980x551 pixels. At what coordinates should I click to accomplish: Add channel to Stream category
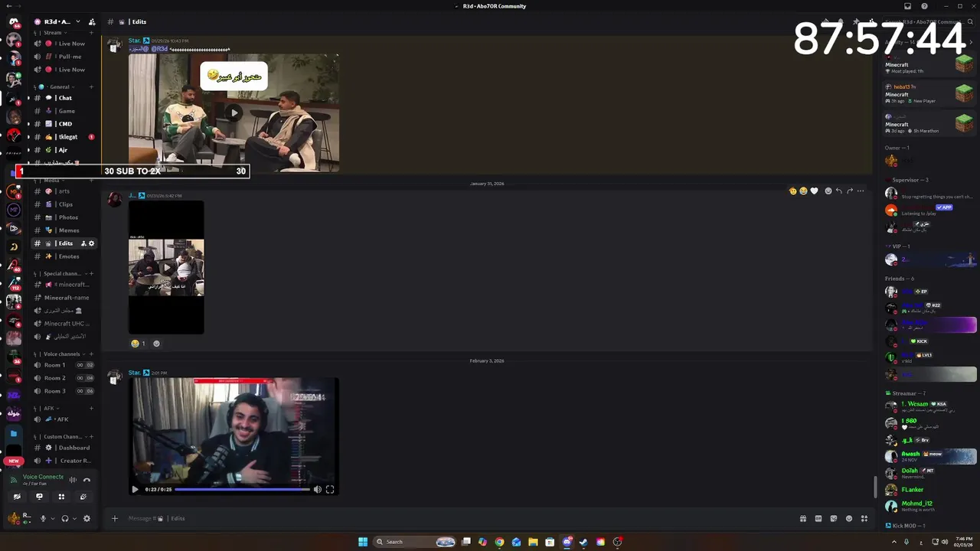tap(91, 33)
